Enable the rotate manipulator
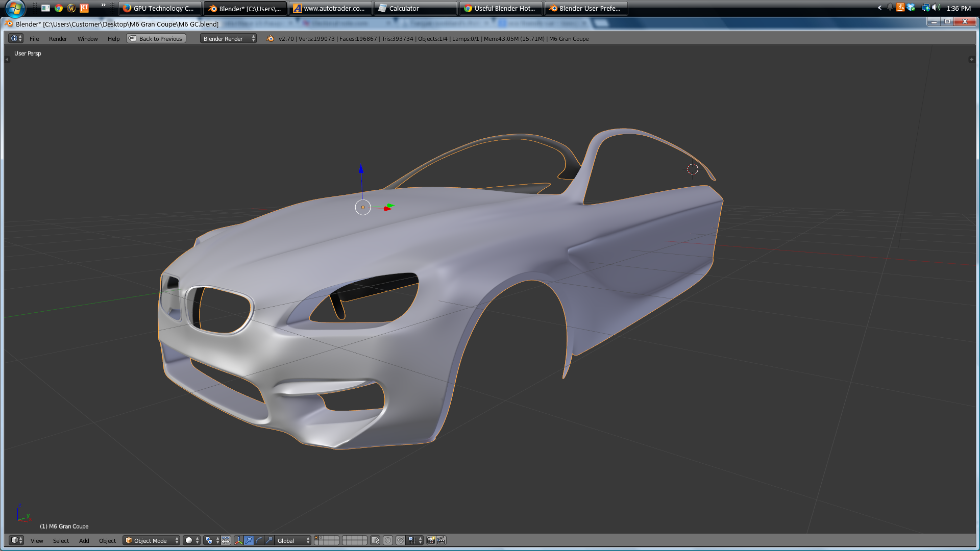Screen dimensions: 980x551 [x=259, y=541]
